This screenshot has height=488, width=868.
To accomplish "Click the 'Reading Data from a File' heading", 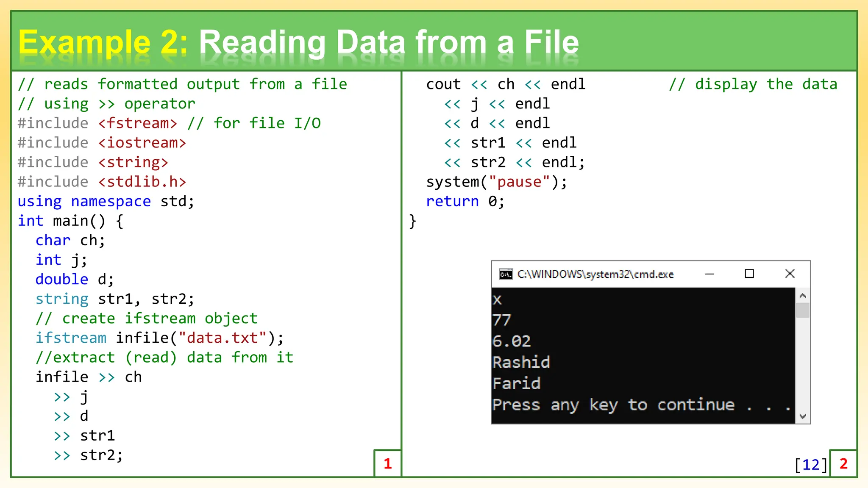I will coord(389,43).
